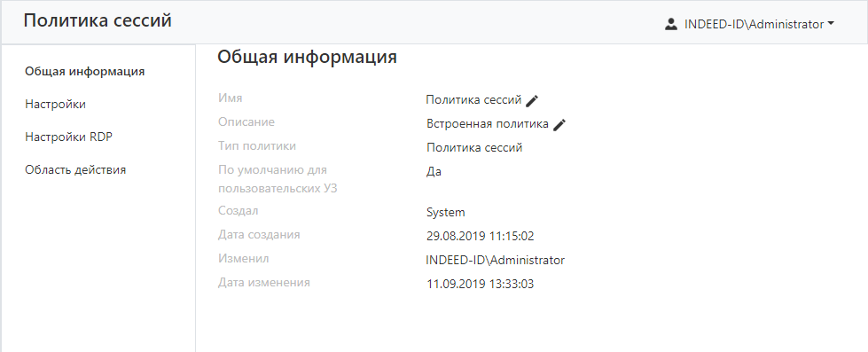
Task: Click the 'Политика сессий' page title
Action: (98, 20)
